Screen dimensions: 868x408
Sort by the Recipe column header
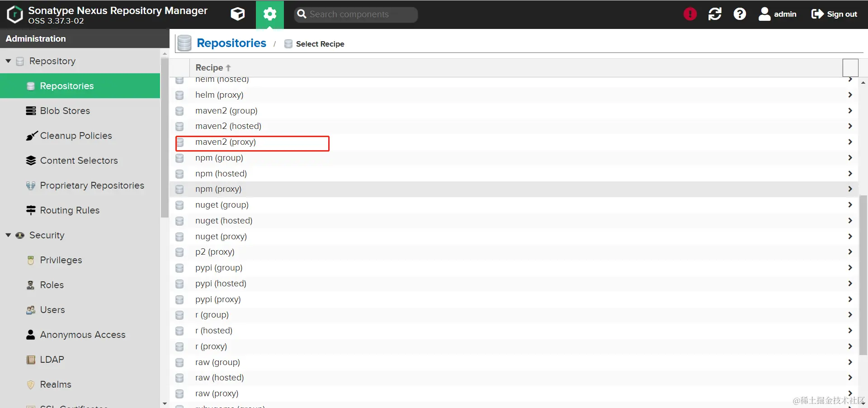pos(213,67)
